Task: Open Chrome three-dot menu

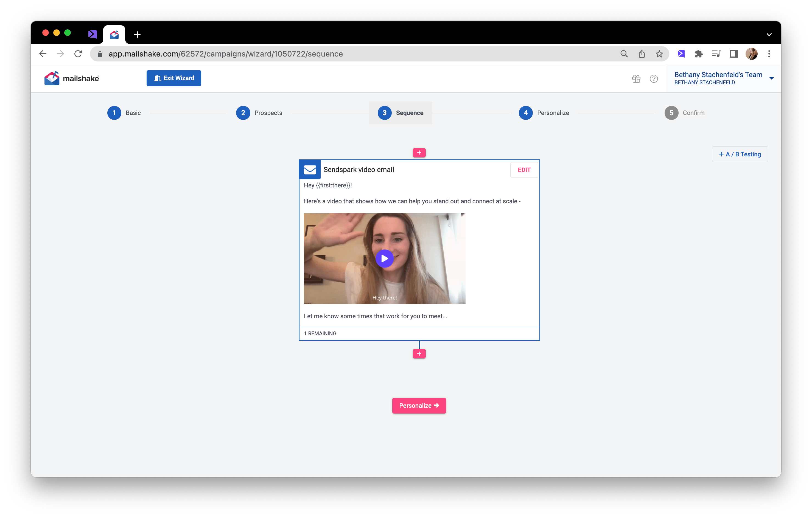Action: 769,54
